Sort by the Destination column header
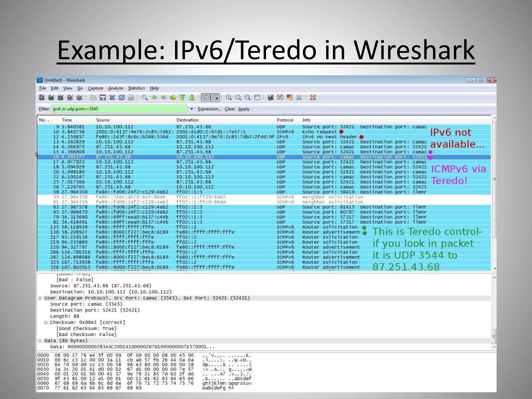Image resolution: width=532 pixels, height=399 pixels. (225, 120)
